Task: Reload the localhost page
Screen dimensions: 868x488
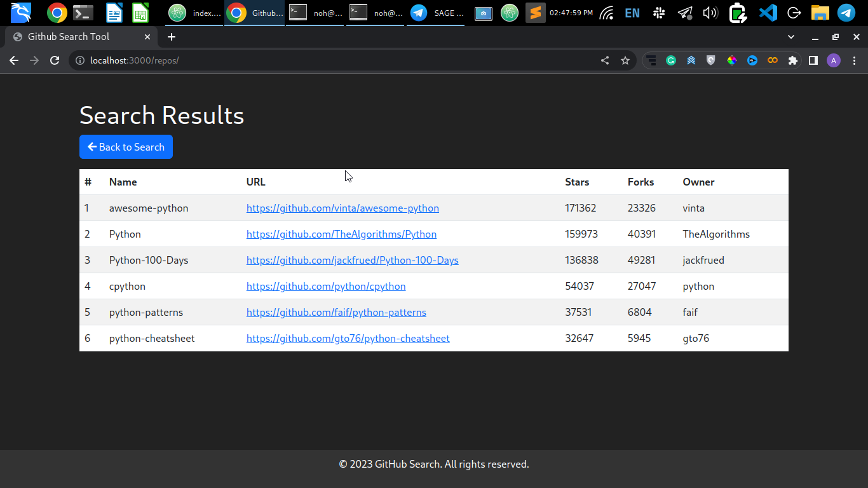Action: tap(55, 60)
